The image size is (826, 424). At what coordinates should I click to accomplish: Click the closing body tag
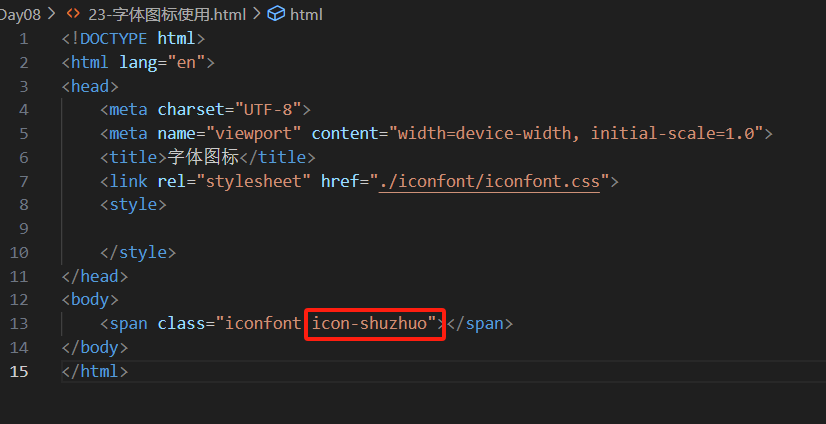95,348
